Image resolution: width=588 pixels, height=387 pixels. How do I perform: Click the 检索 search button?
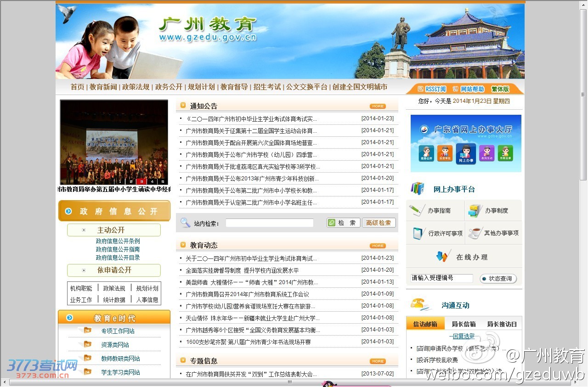[x=343, y=223]
